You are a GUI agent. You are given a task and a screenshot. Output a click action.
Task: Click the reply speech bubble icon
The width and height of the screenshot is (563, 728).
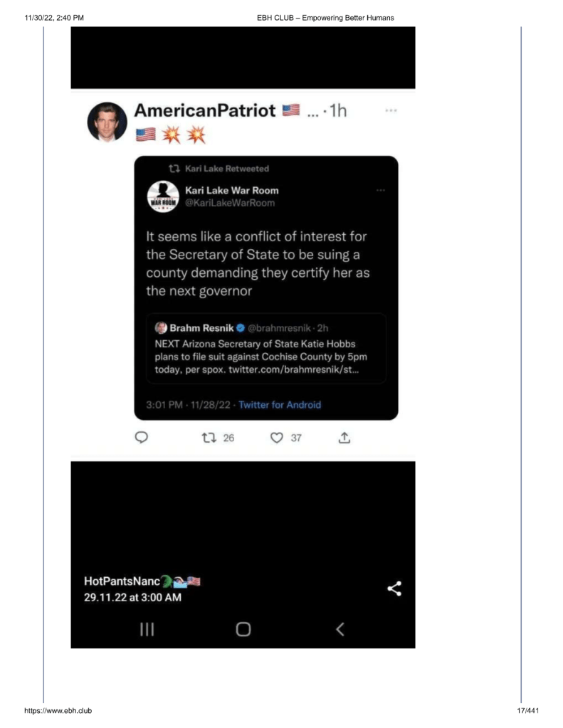click(x=141, y=438)
